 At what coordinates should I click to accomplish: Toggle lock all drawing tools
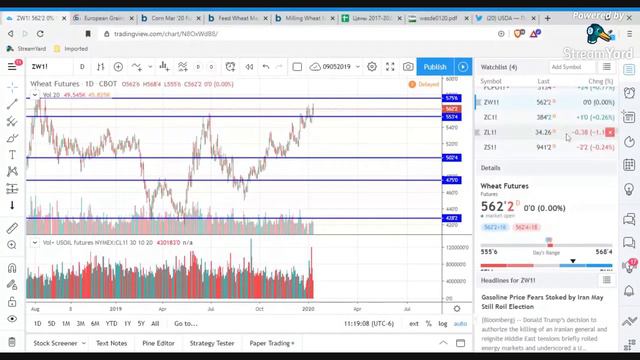point(12,302)
